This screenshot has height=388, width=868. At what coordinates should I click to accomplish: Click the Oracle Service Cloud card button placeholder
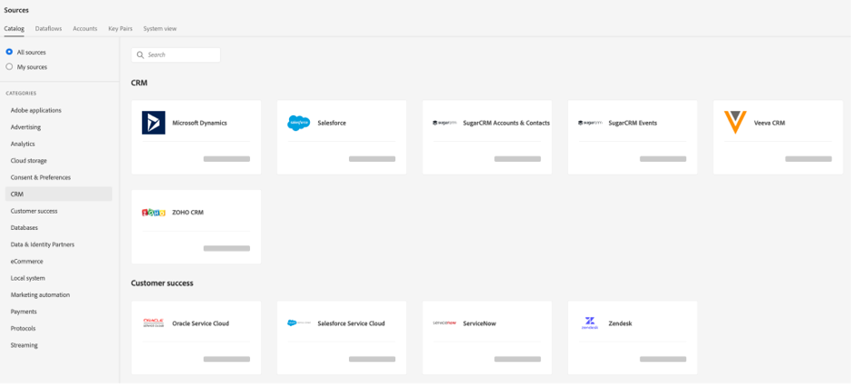point(227,359)
